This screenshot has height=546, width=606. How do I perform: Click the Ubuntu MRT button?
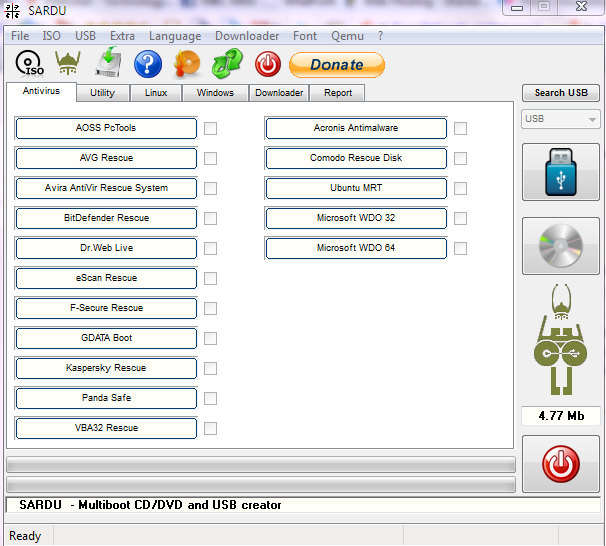click(356, 188)
